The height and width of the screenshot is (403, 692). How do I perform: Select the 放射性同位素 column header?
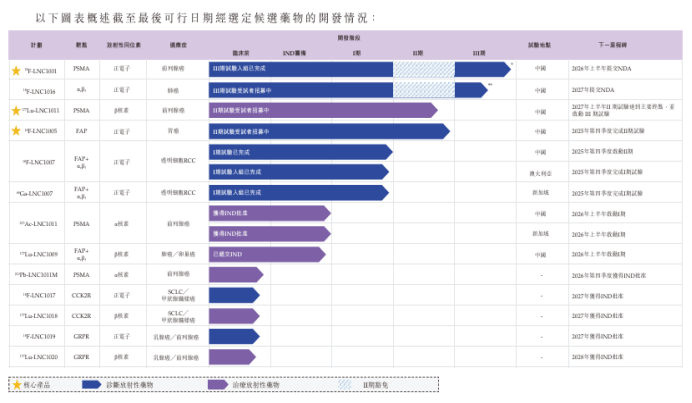123,45
